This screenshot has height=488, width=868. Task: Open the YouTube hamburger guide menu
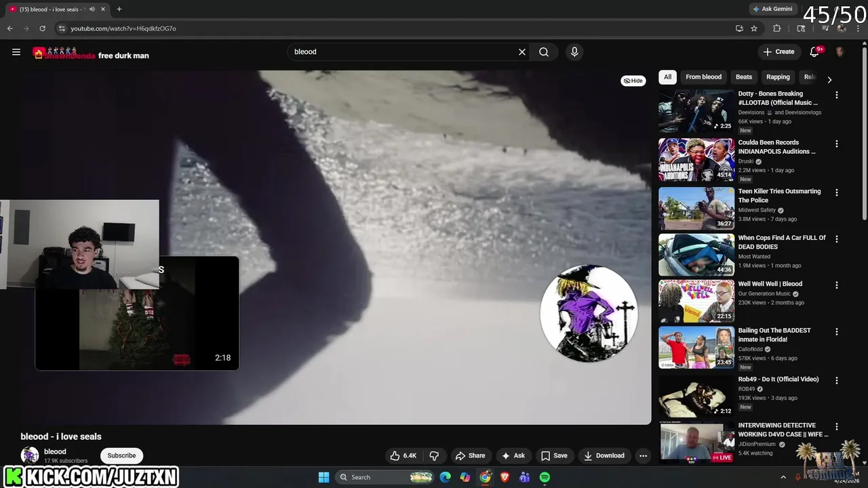tap(16, 52)
